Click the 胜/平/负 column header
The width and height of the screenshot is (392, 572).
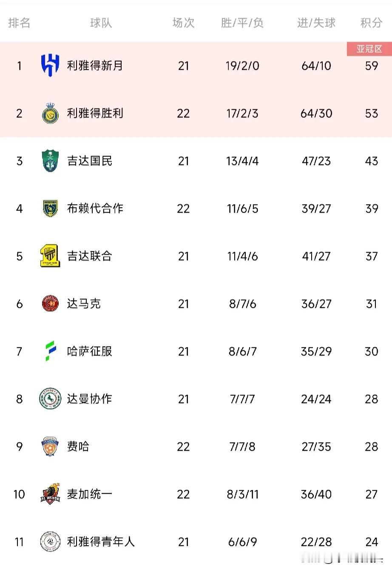(242, 23)
